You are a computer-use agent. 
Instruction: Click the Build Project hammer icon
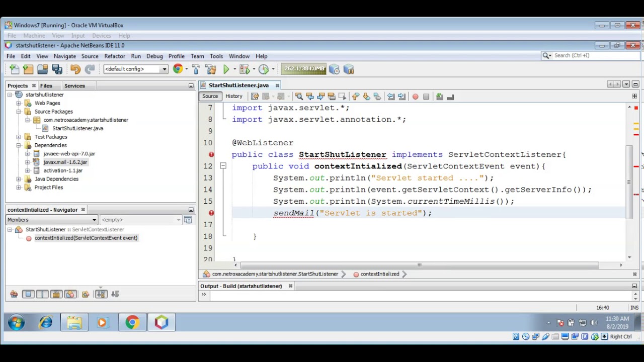[196, 69]
